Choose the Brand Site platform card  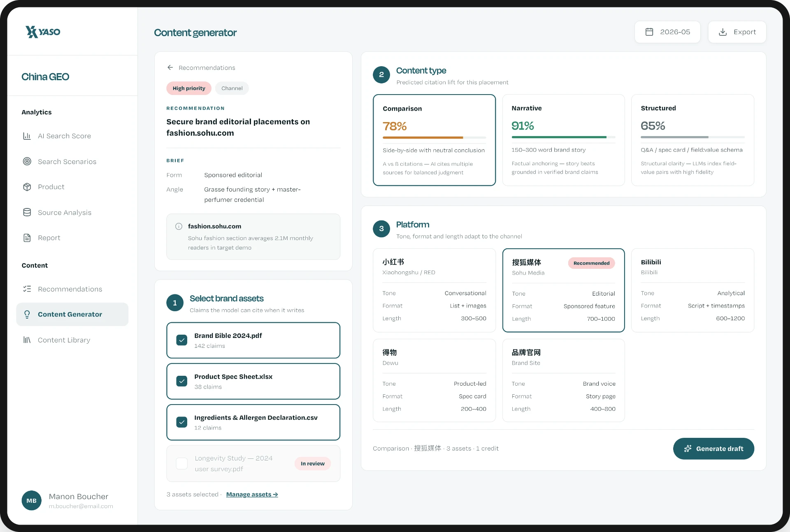click(563, 380)
